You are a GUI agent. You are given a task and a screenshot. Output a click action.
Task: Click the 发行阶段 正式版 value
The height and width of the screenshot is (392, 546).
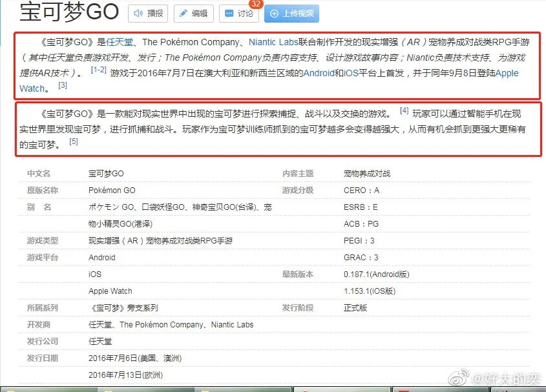(x=355, y=308)
